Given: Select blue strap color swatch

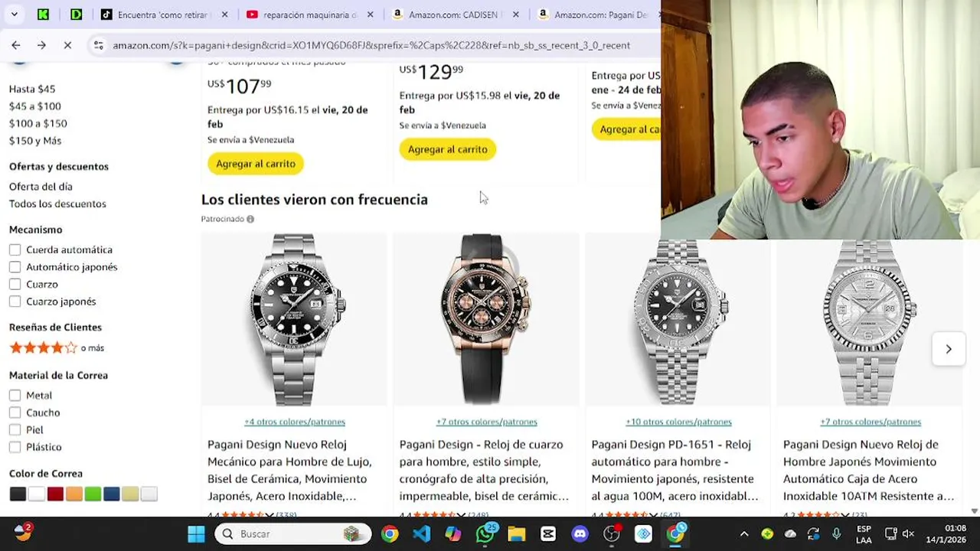Looking at the screenshot, I should coord(112,494).
